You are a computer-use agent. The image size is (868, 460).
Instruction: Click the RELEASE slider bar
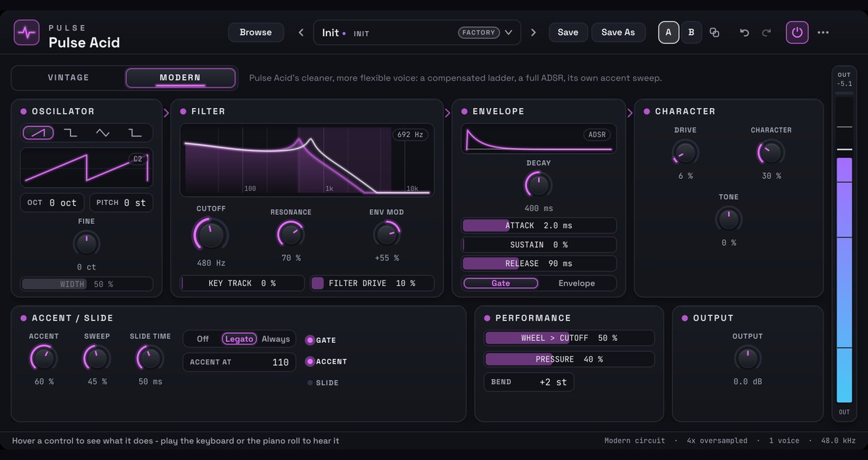(x=539, y=264)
